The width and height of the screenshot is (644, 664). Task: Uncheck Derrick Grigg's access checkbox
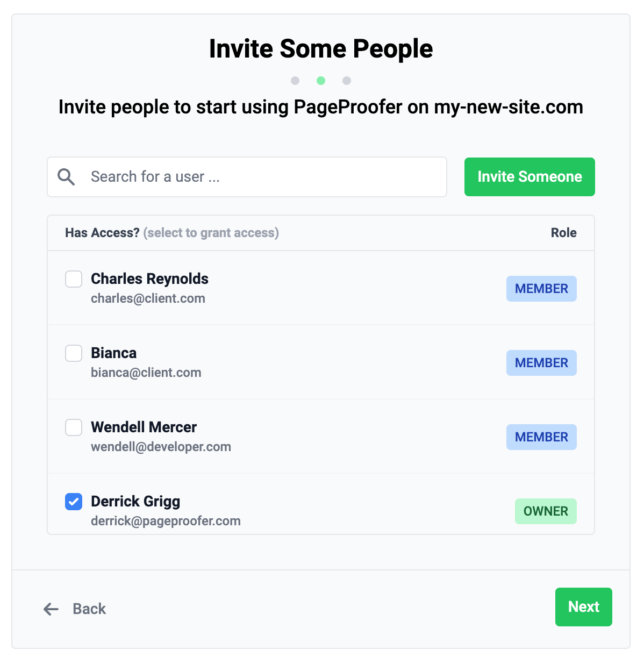[x=74, y=502]
